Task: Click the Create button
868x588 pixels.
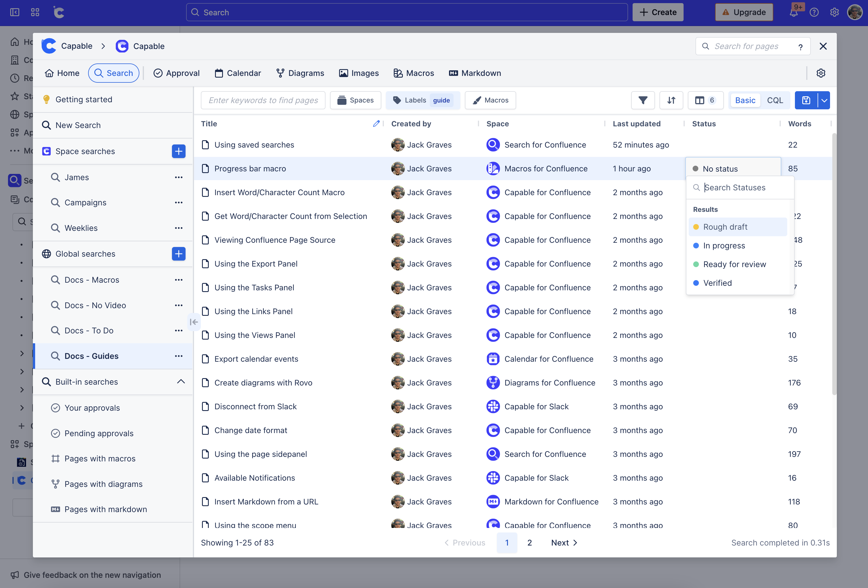Action: point(658,12)
